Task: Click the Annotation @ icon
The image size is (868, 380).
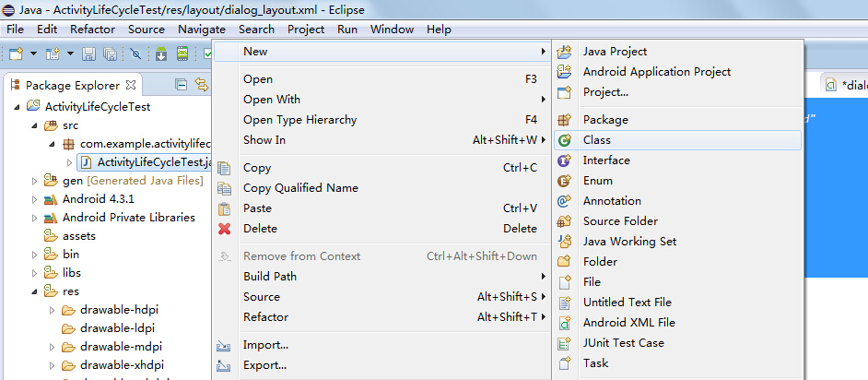Action: point(564,201)
